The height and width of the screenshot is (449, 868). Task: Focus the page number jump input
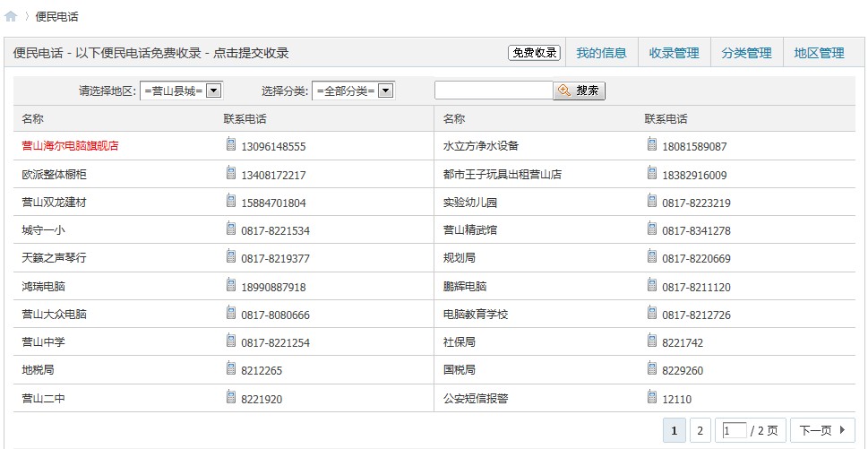pyautogui.click(x=734, y=431)
